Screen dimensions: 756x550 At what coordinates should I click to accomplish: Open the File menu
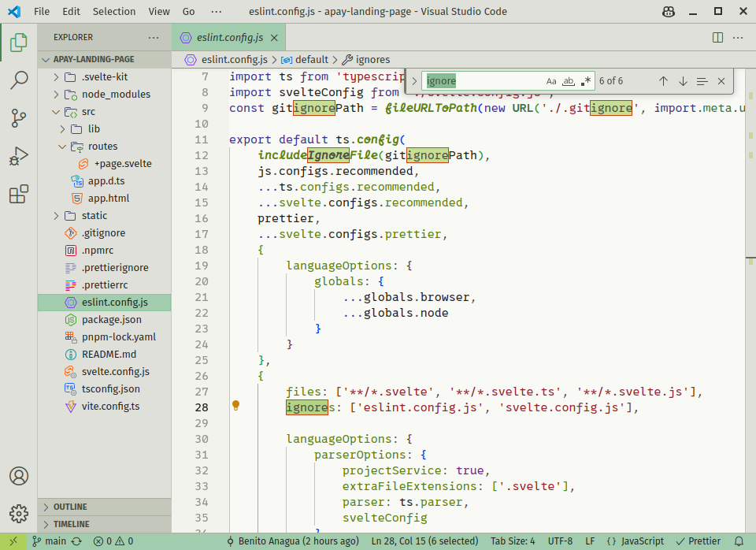pyautogui.click(x=42, y=12)
